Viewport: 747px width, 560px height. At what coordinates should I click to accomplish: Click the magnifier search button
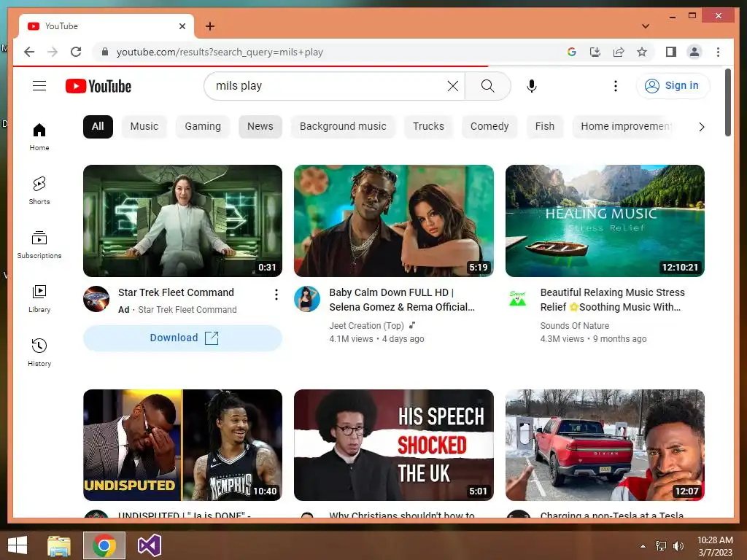487,86
